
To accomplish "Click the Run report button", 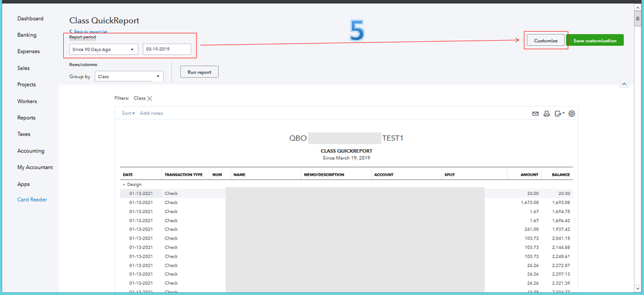I will coord(199,72).
